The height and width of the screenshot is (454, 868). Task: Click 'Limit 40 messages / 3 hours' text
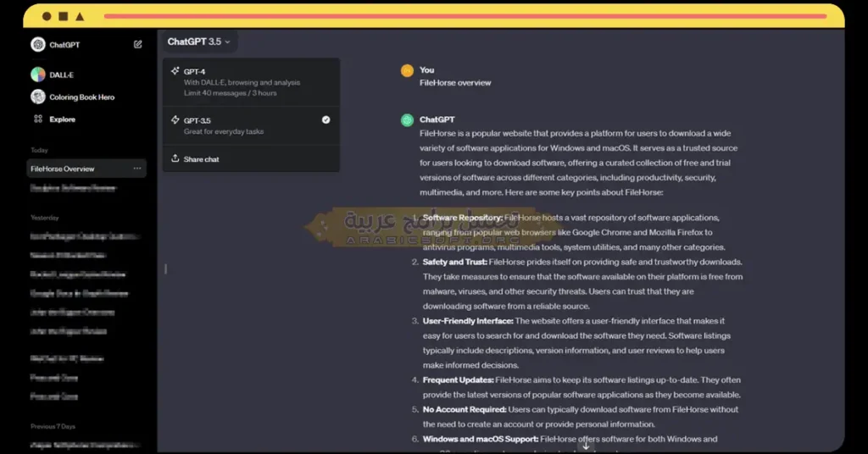pos(231,93)
